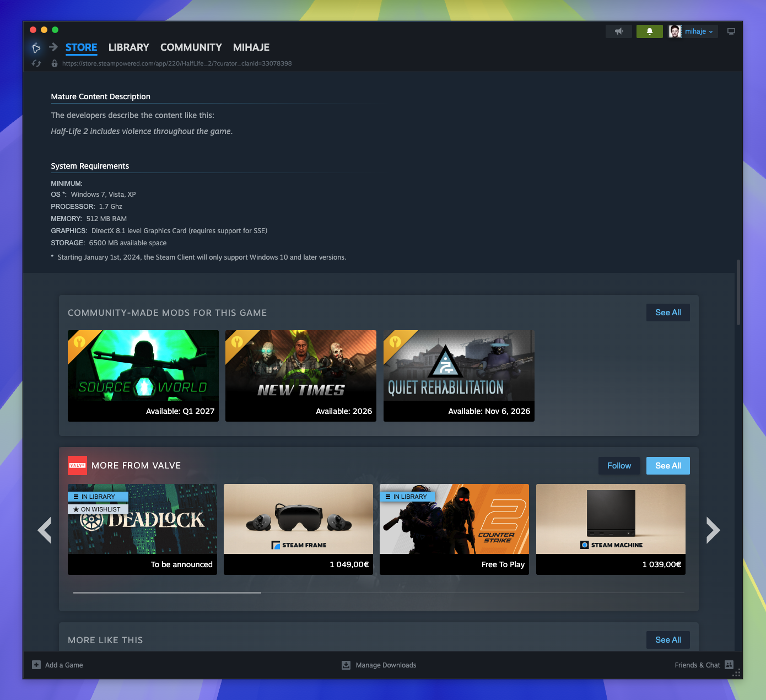Image resolution: width=766 pixels, height=700 pixels.
Task: Go back with the back arrow
Action: pyautogui.click(x=36, y=48)
